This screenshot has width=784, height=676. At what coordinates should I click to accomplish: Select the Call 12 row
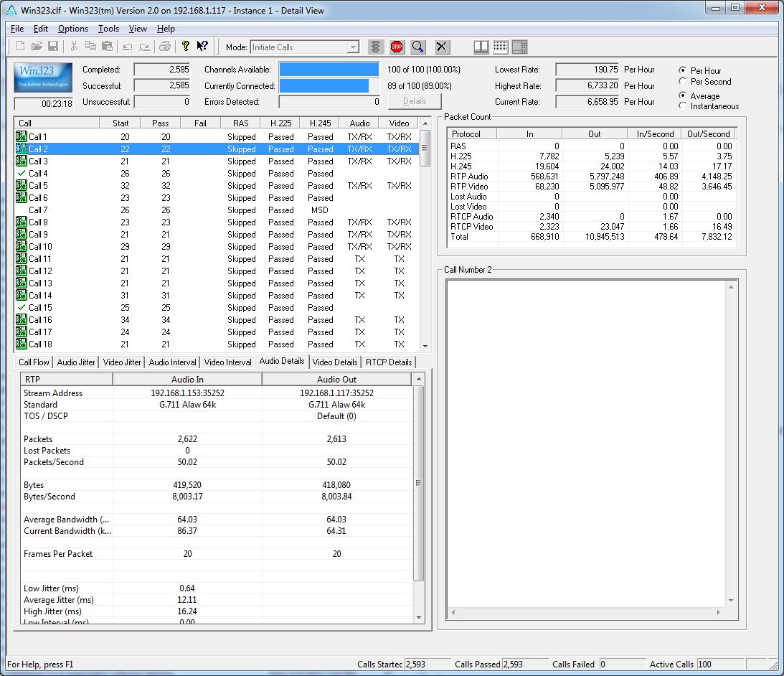[217, 271]
